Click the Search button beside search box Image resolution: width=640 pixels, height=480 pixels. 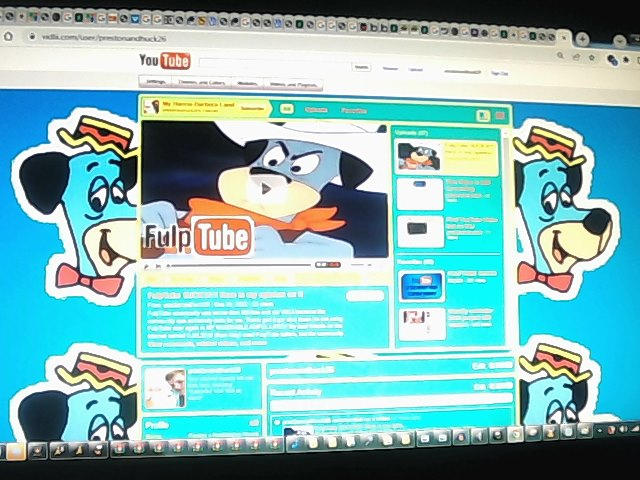click(362, 67)
